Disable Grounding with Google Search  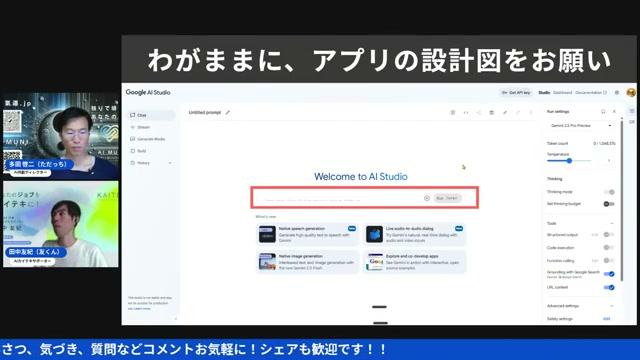coord(609,274)
